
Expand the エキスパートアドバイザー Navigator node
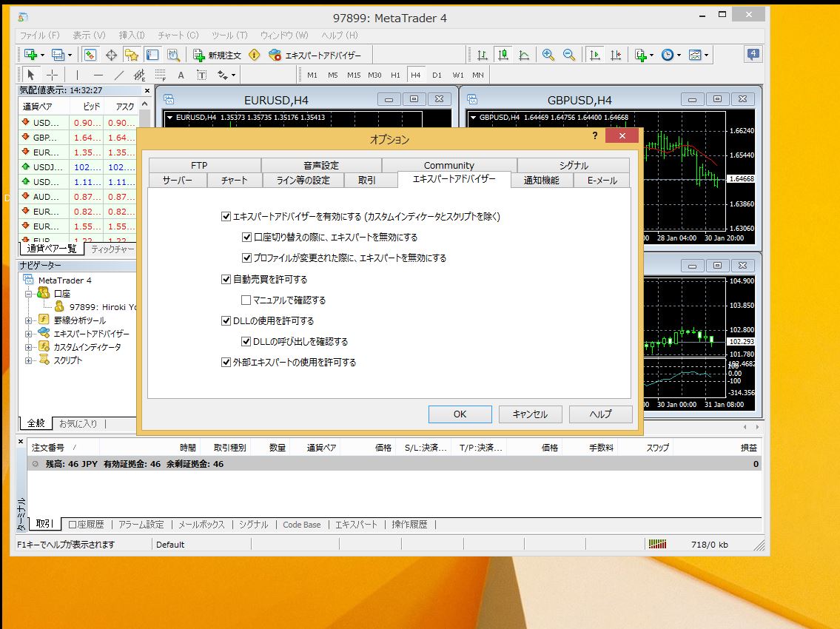[28, 334]
